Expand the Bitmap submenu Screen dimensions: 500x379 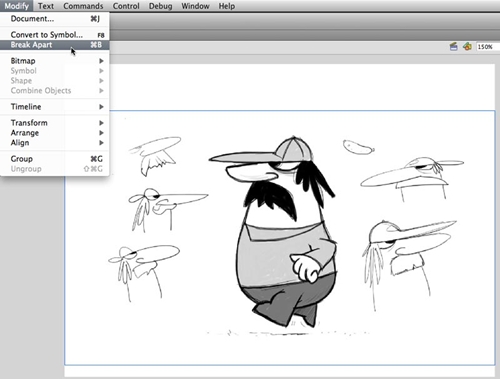(55, 61)
